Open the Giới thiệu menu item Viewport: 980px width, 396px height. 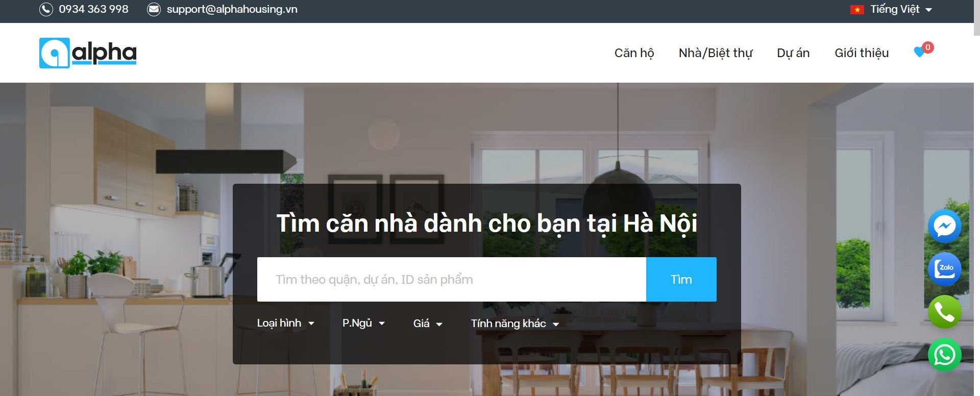click(862, 53)
